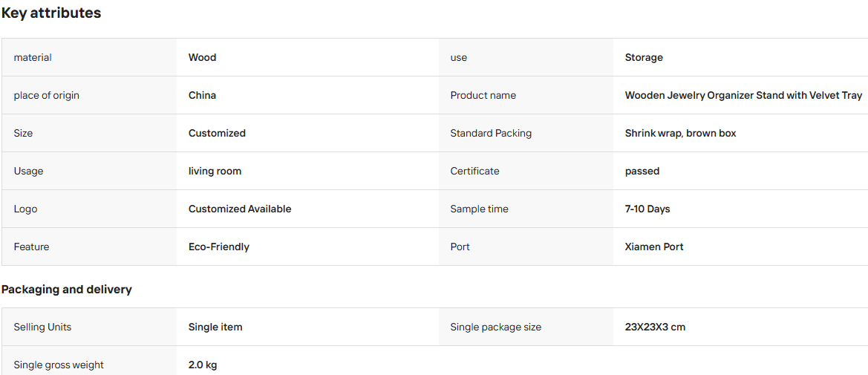Image resolution: width=868 pixels, height=375 pixels.
Task: Click the passed certificate value
Action: [x=642, y=171]
